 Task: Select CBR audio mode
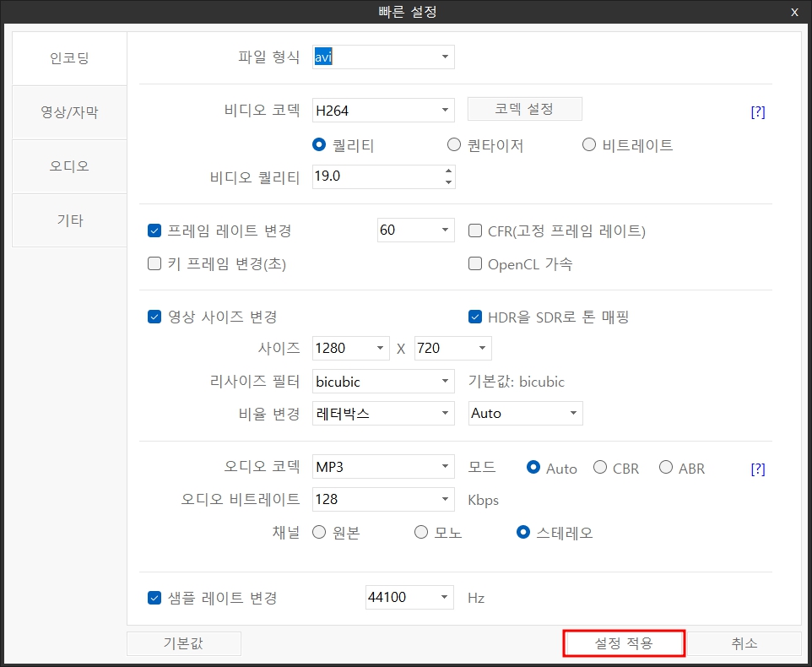click(599, 467)
